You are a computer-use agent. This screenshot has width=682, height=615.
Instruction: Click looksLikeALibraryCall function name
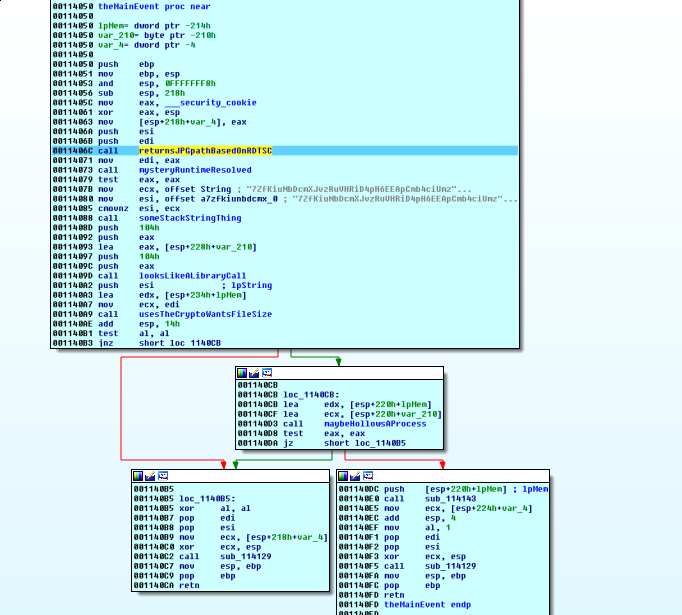coord(192,276)
